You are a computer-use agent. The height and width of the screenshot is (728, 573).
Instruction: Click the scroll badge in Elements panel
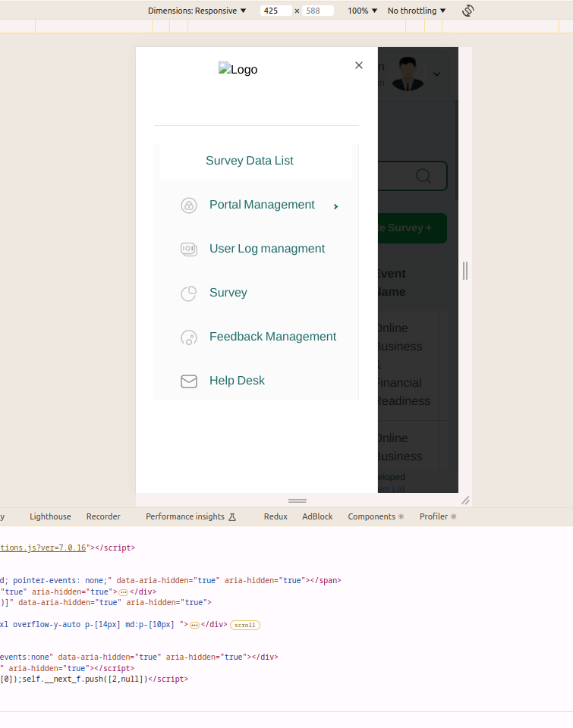pos(245,625)
